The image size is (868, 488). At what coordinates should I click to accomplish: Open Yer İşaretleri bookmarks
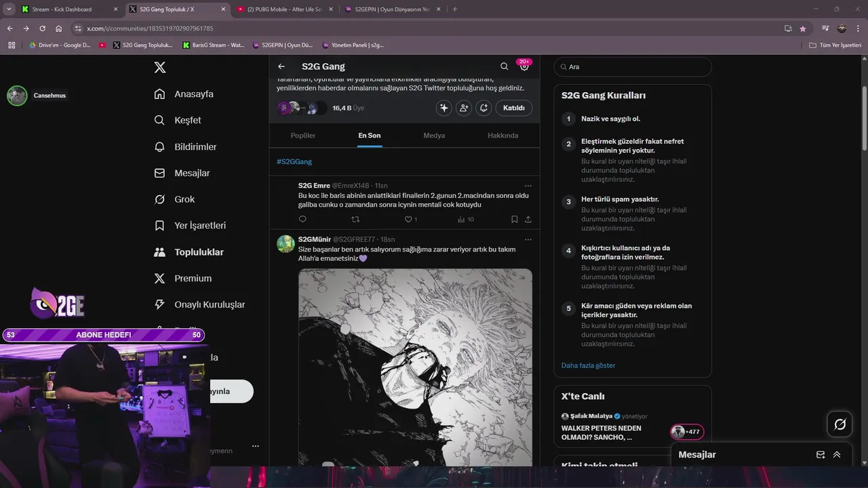(x=160, y=225)
